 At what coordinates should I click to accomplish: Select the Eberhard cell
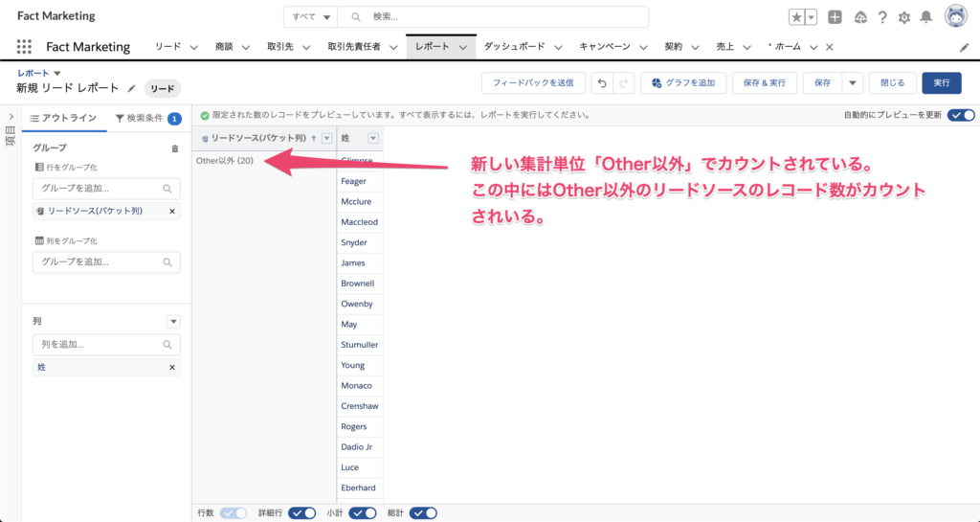tap(360, 488)
